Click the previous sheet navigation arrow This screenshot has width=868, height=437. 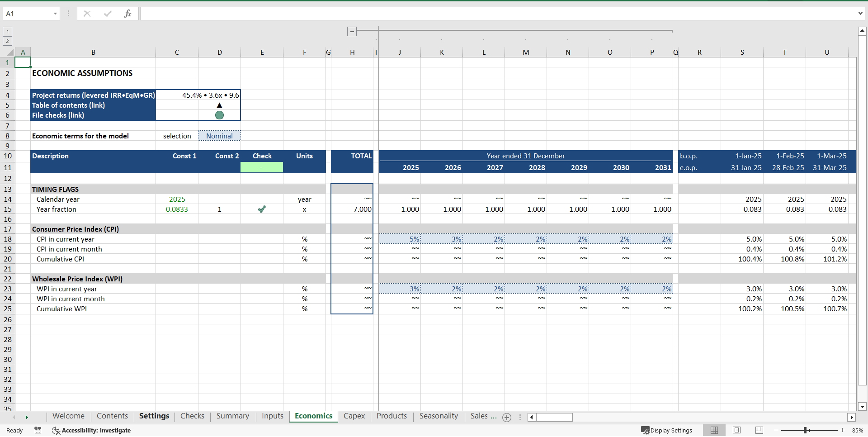pyautogui.click(x=14, y=417)
